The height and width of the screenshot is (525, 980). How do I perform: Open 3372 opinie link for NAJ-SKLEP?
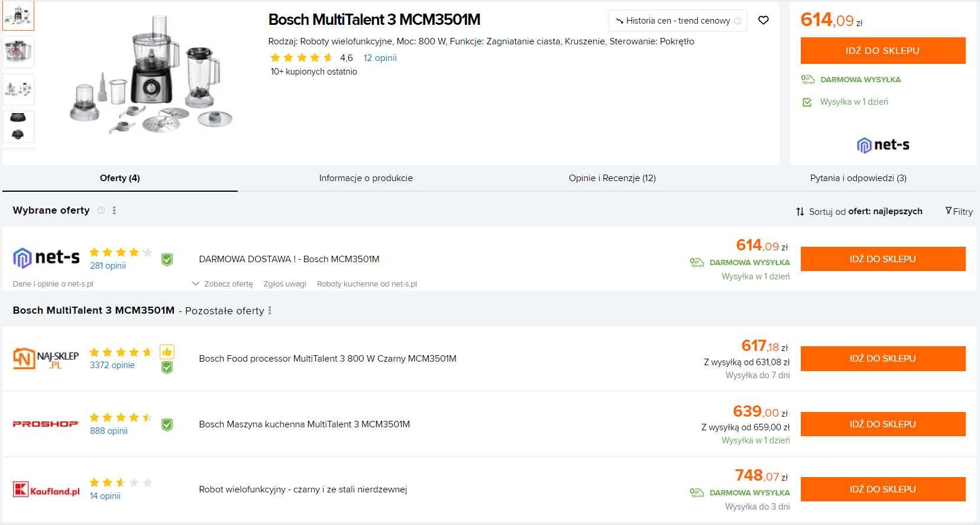pyautogui.click(x=112, y=365)
